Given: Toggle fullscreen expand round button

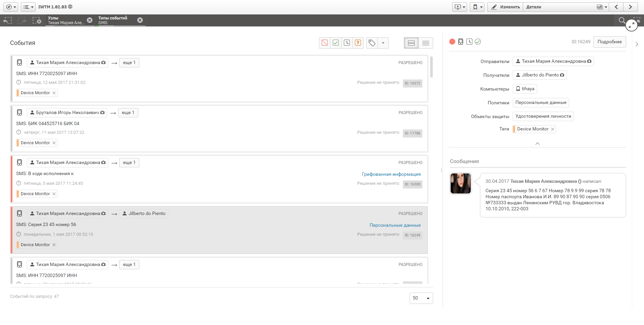Looking at the screenshot, I should [x=632, y=25].
